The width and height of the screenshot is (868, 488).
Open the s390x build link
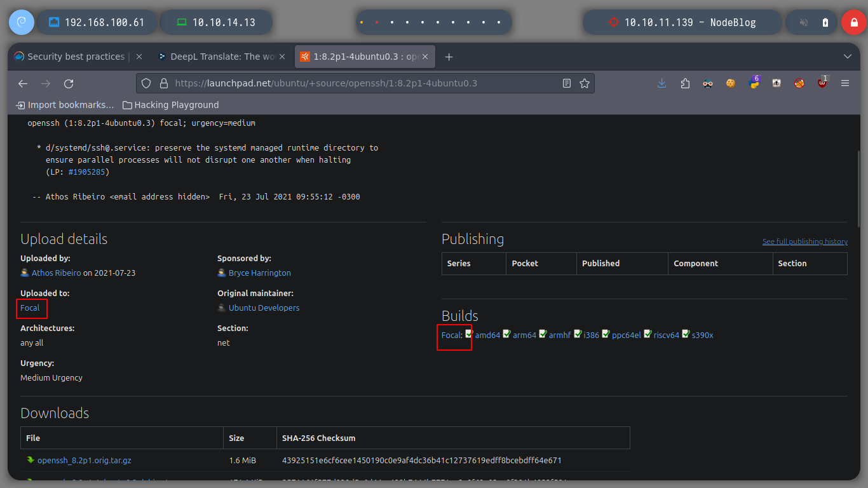pyautogui.click(x=703, y=335)
